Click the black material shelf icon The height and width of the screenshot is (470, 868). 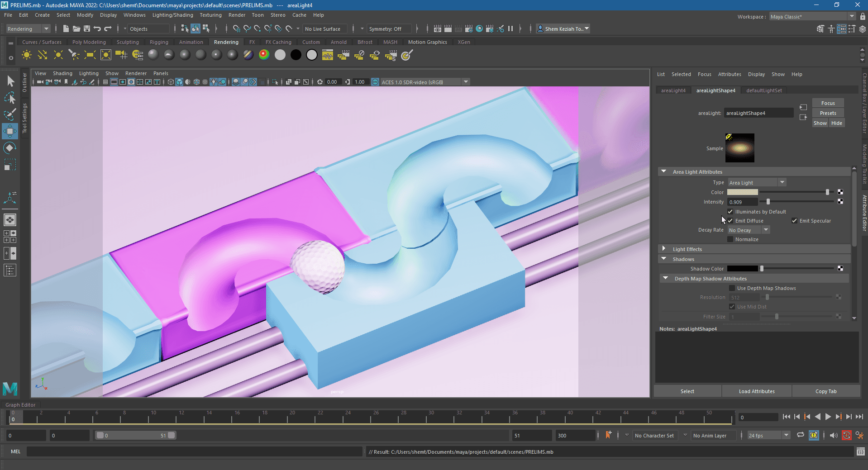click(x=296, y=55)
